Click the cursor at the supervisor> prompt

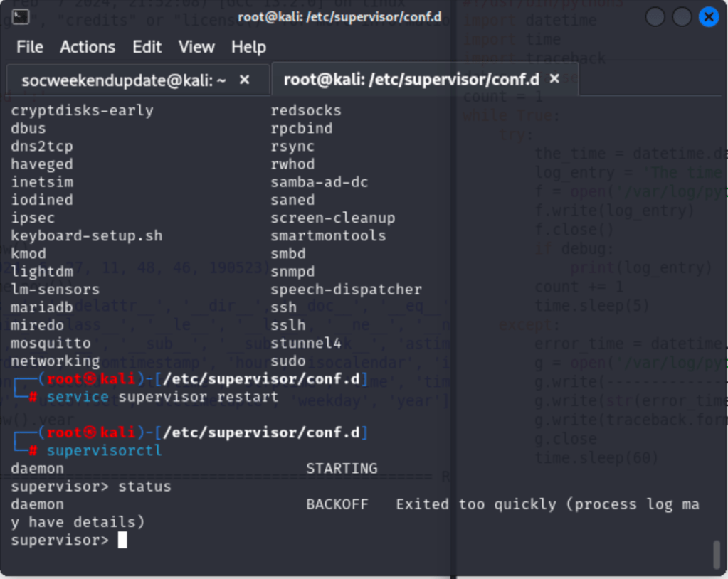pos(122,540)
